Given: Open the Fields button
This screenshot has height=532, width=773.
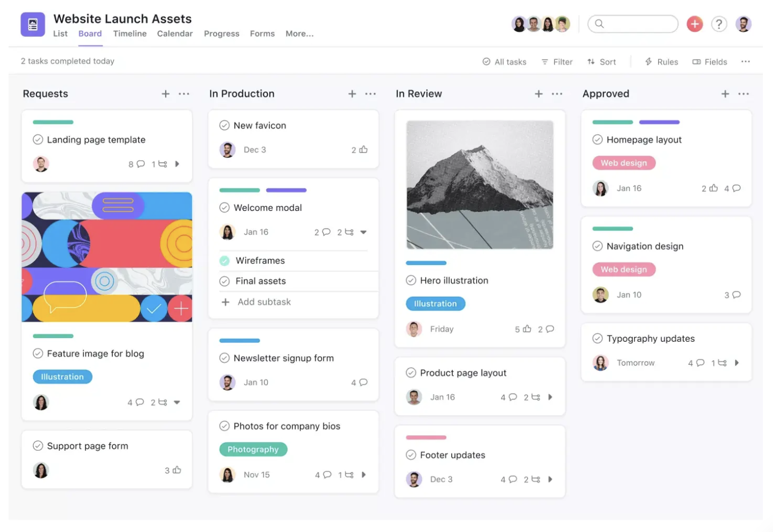Looking at the screenshot, I should pos(709,62).
